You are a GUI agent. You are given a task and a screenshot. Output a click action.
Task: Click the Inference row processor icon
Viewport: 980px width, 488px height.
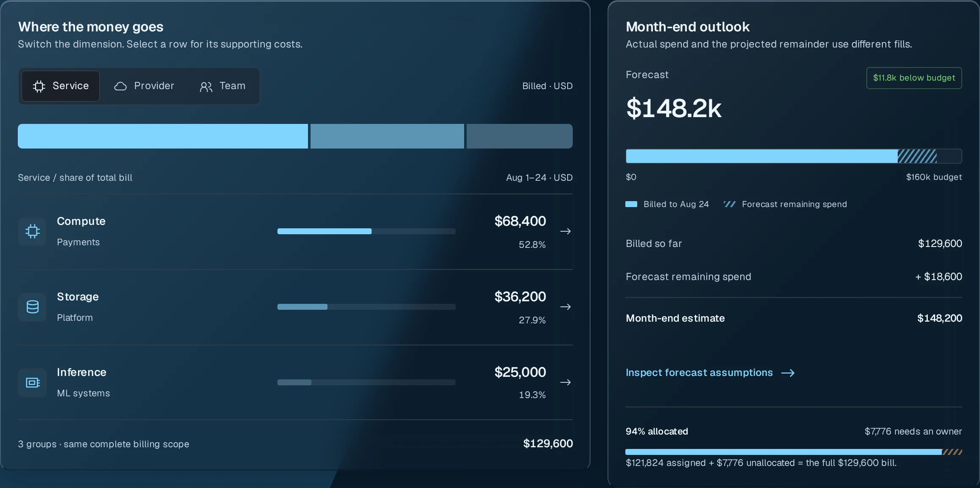(32, 382)
